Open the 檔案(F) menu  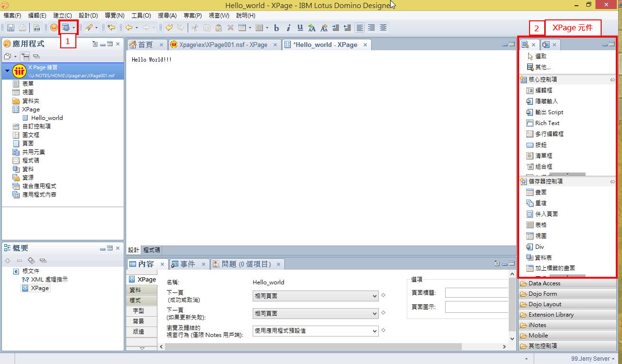coord(12,16)
